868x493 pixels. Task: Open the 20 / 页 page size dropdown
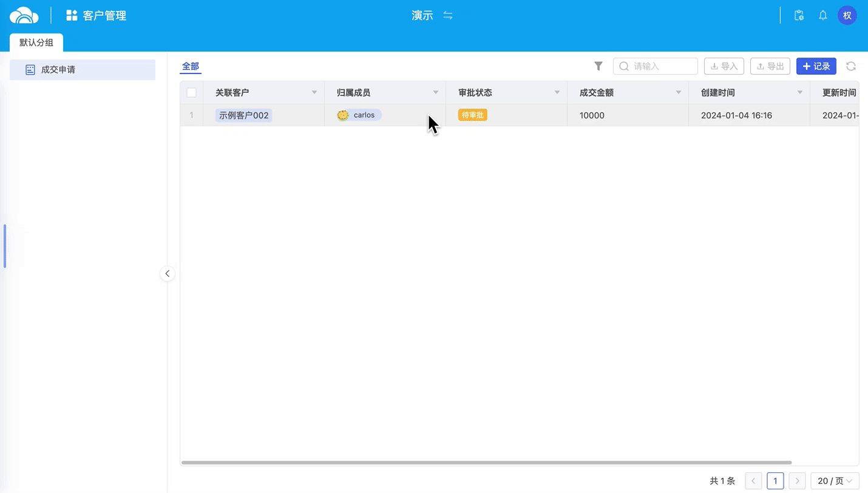(x=835, y=481)
